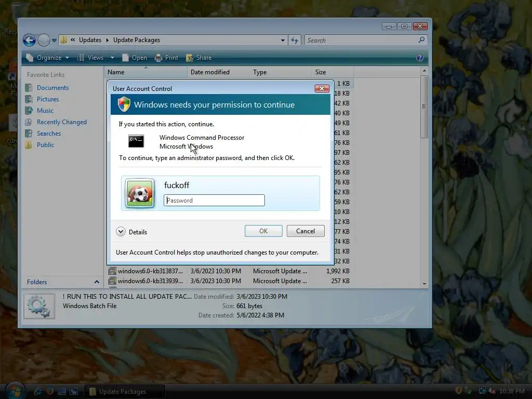Click the network icon in system tray
This screenshot has height=399, width=532.
point(482,391)
